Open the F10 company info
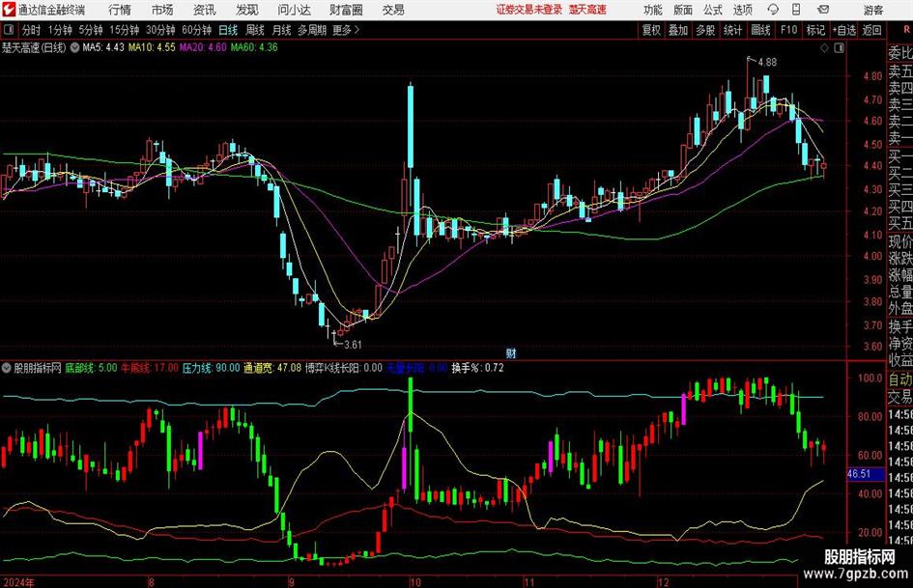913x588 pixels. (x=789, y=30)
